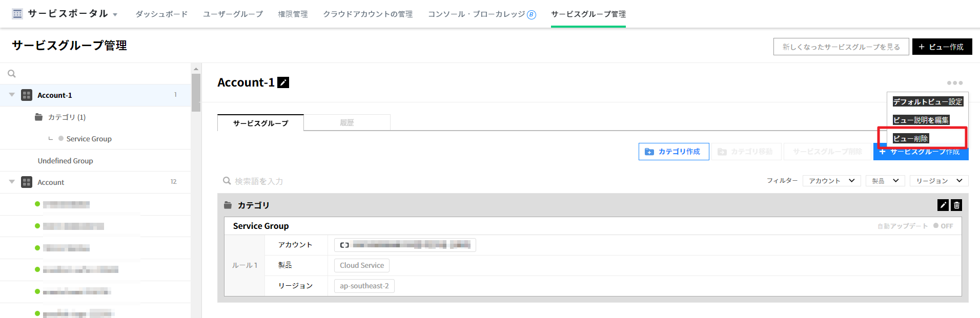This screenshot has width=980, height=318.
Task: Delete the category using trash icon
Action: tap(956, 205)
